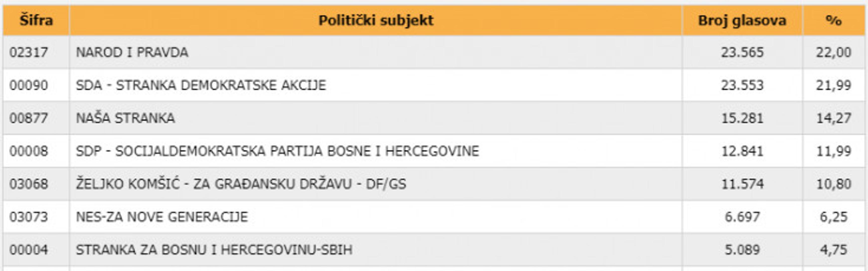868x271 pixels.
Task: Select the 14,27 percentage cell
Action: click(x=834, y=118)
